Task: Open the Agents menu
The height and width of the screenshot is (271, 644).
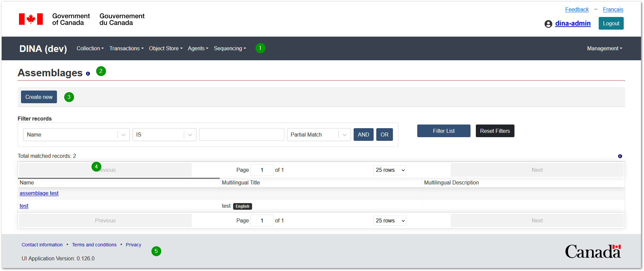Action: point(198,49)
